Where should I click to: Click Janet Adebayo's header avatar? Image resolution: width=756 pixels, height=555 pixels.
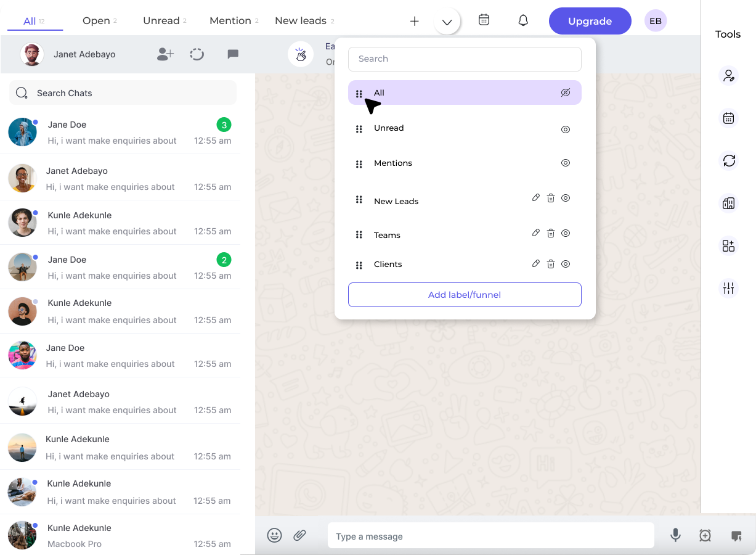click(32, 54)
